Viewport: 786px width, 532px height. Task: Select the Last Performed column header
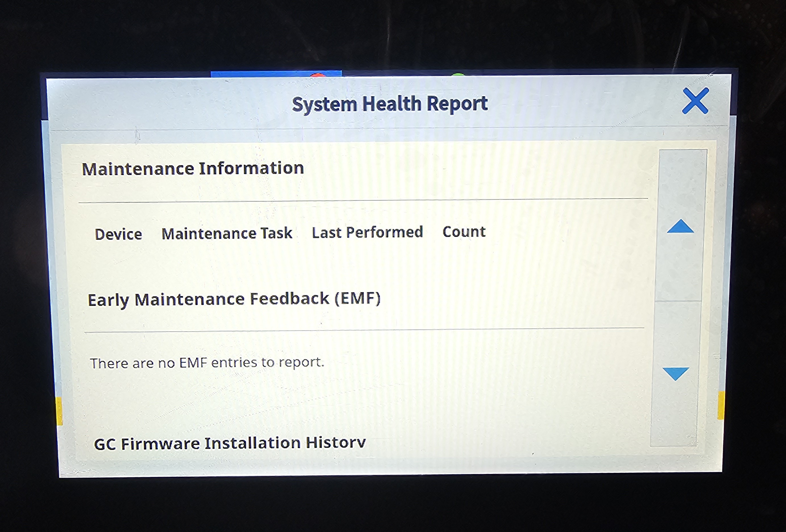click(x=367, y=232)
